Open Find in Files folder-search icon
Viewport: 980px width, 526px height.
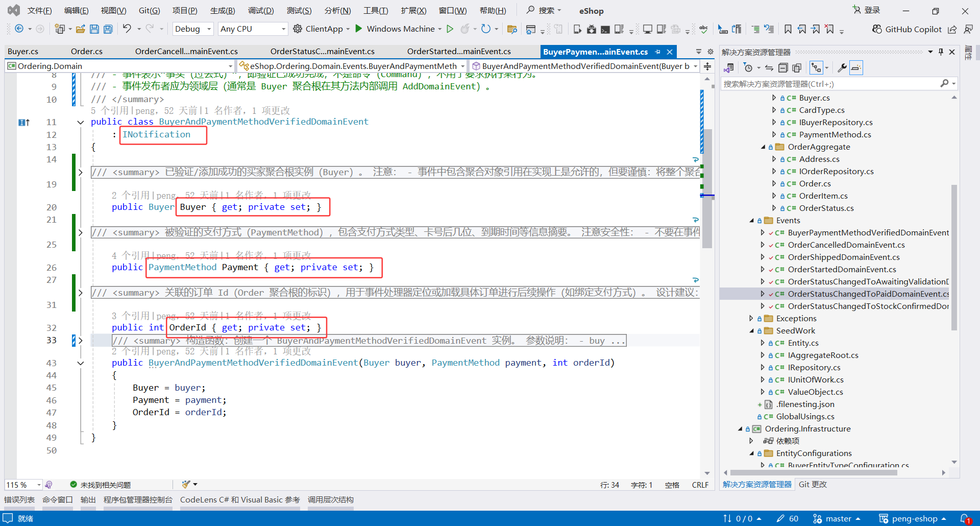512,29
